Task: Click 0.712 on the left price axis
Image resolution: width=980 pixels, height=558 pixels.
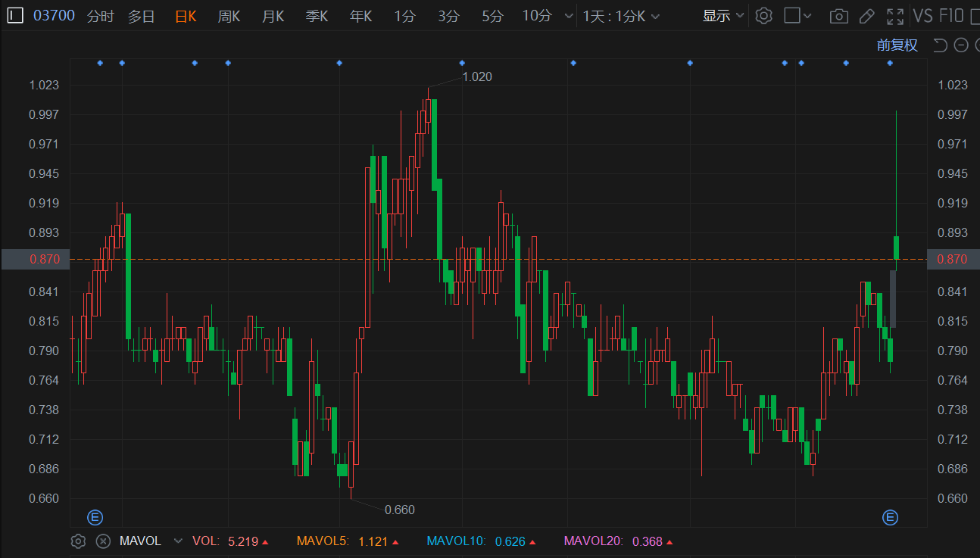Action: (x=44, y=439)
